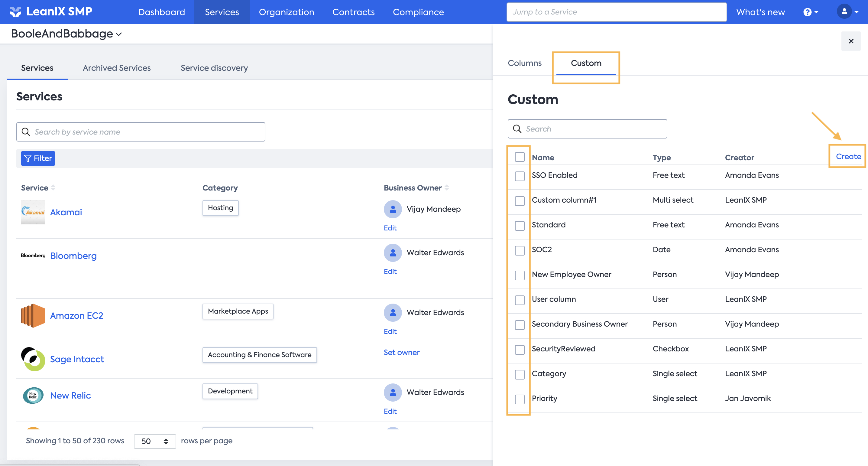This screenshot has height=466, width=868.
Task: Open the rows per page selector
Action: click(155, 442)
